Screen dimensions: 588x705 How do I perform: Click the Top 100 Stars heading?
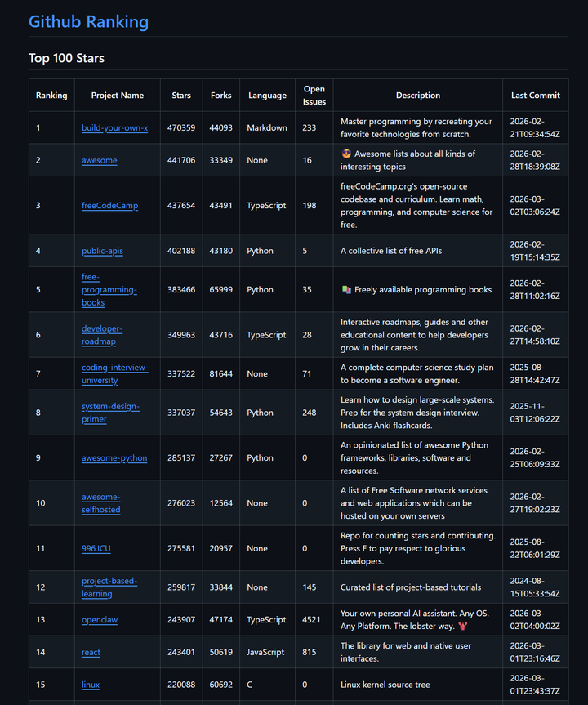click(x=66, y=58)
